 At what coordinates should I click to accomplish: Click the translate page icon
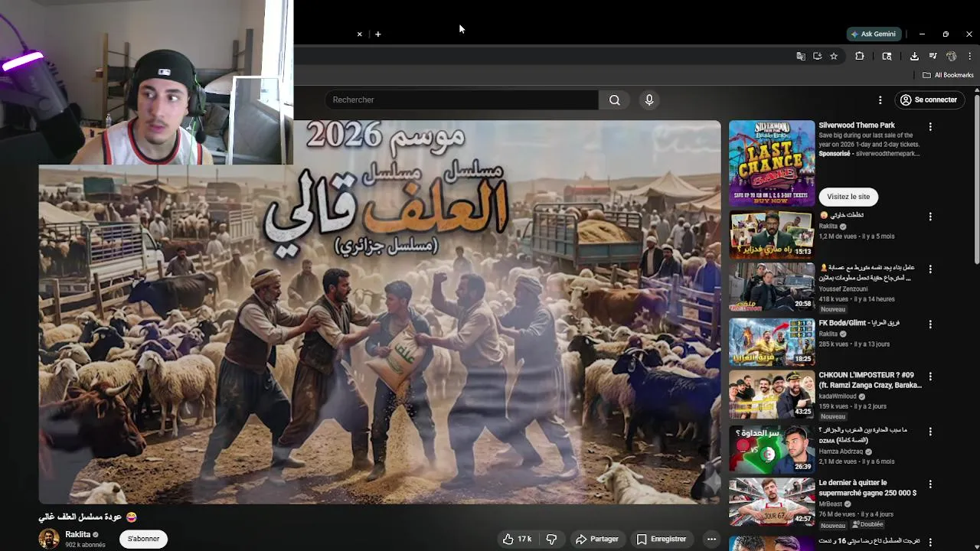[801, 56]
